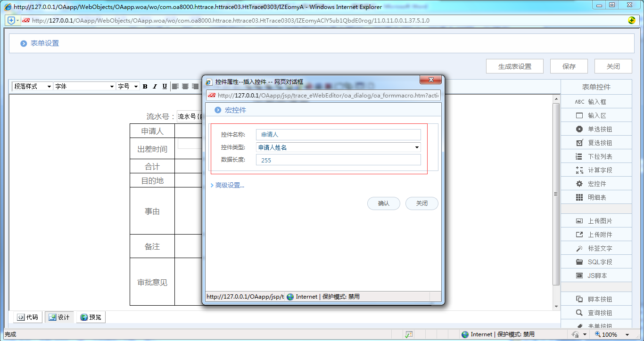Toggle bold formatting in the editor toolbar
644x341 pixels.
point(145,86)
